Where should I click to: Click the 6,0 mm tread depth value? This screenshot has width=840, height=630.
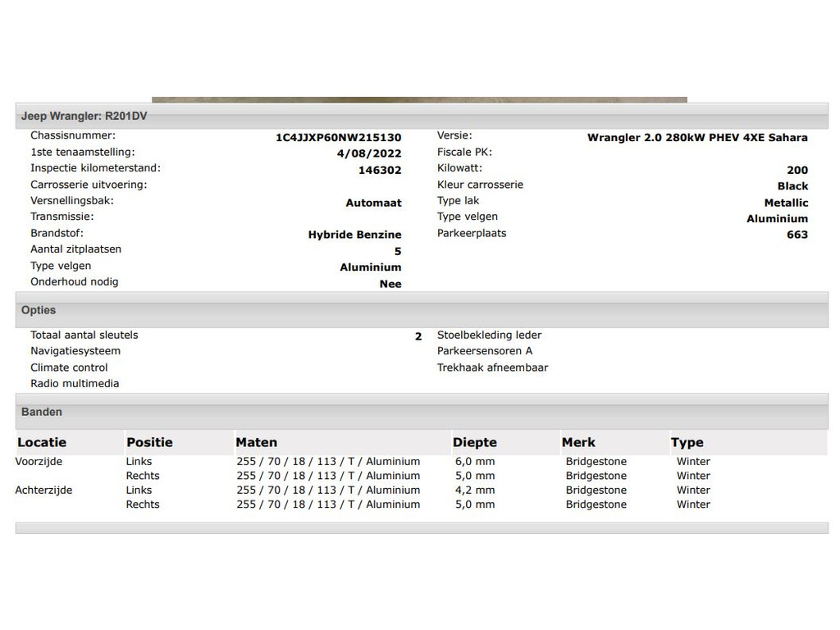475,461
